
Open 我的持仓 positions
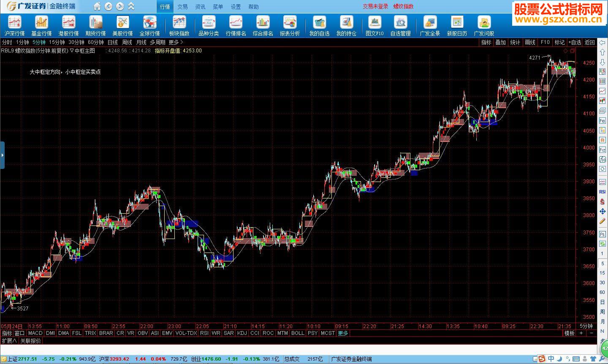pos(346,26)
